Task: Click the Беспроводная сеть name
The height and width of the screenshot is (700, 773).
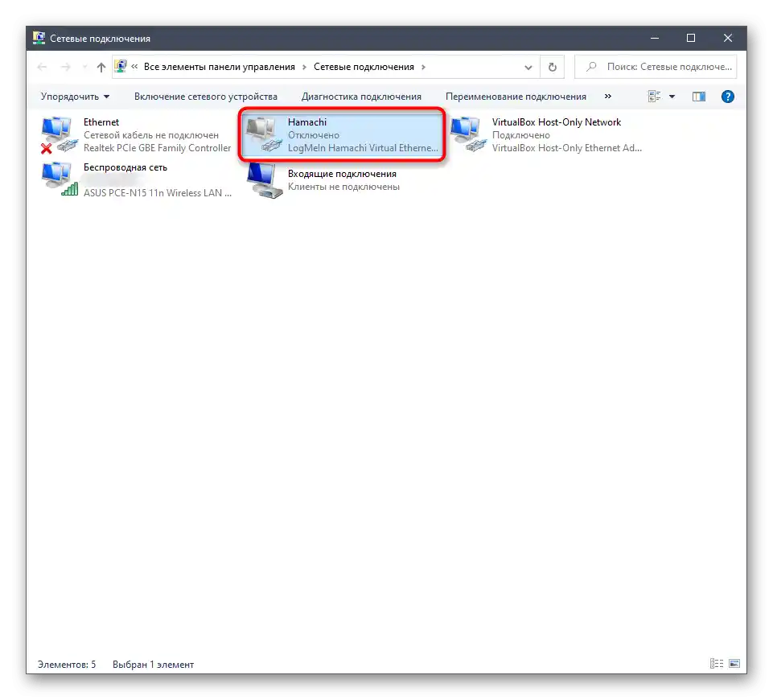Action: coord(125,167)
